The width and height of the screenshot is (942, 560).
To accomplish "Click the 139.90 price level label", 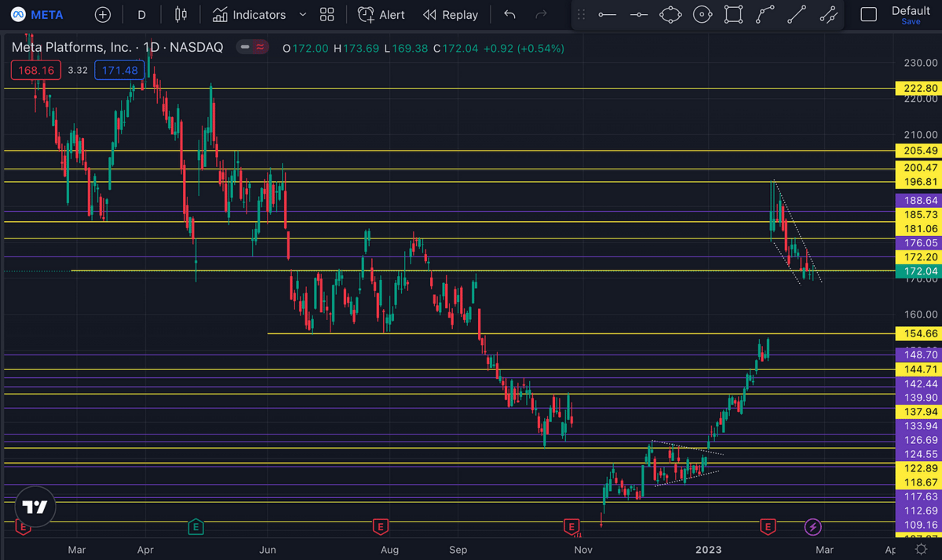I will click(x=918, y=398).
